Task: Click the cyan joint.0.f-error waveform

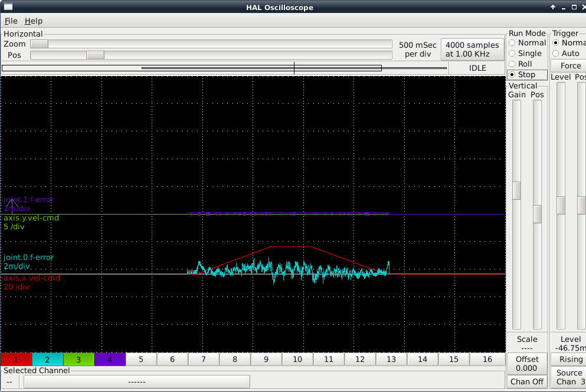Action: tap(288, 269)
